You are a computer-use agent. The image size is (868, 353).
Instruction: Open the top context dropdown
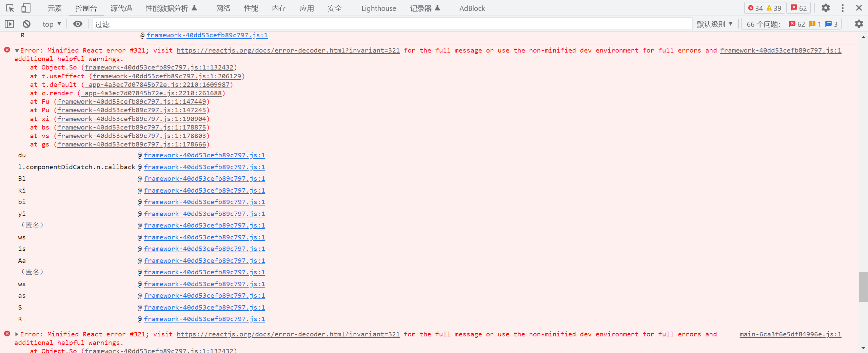click(52, 24)
